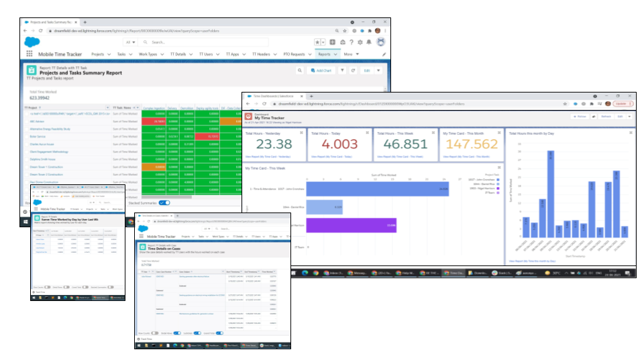644x362 pixels.
Task: Click browser reload in Time Dashboards window
Action: click(x=264, y=104)
